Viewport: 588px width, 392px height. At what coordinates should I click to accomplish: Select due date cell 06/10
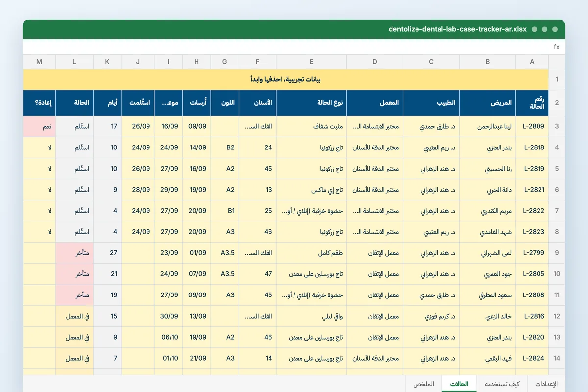click(x=168, y=337)
